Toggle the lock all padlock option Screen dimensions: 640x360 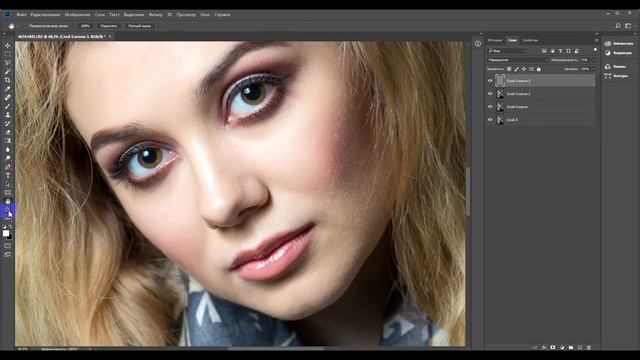[x=538, y=69]
